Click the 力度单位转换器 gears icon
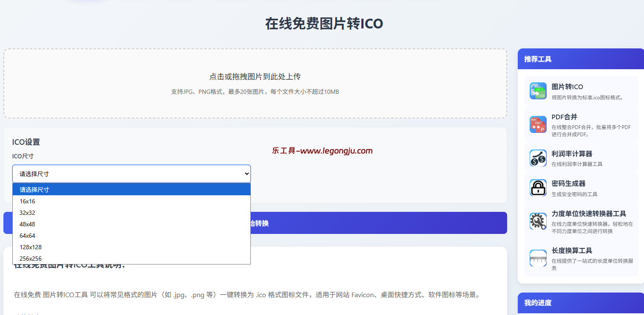 point(538,221)
